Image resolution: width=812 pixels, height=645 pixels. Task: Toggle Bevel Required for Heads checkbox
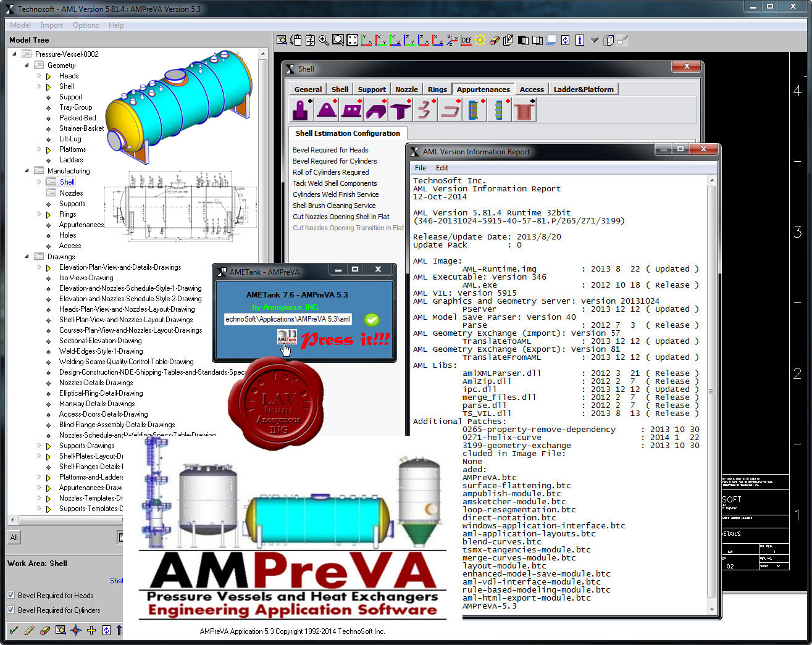coord(11,595)
